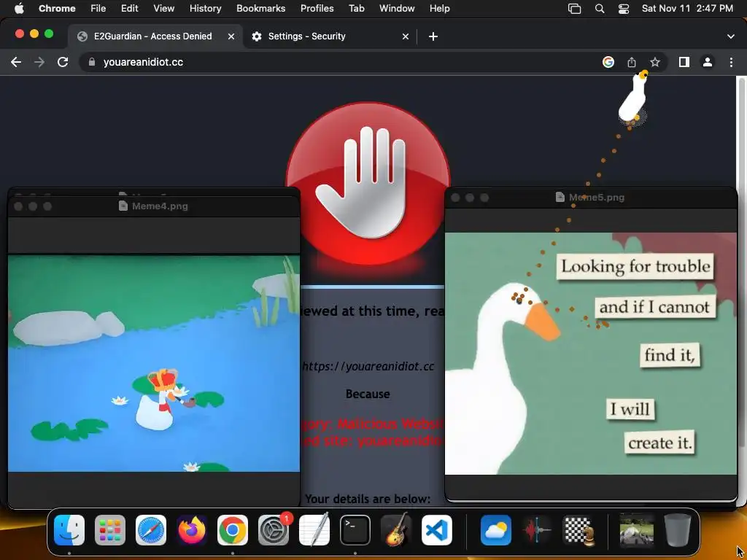Bookmark this page with the star

pyautogui.click(x=655, y=62)
